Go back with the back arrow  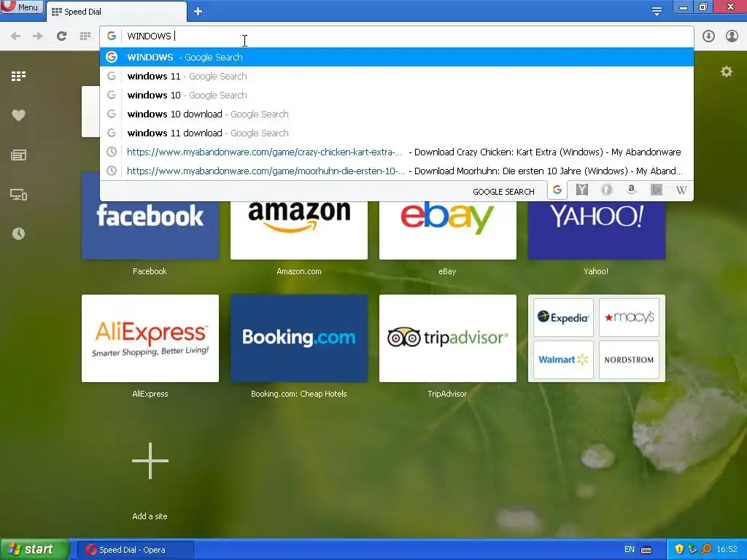pyautogui.click(x=15, y=36)
